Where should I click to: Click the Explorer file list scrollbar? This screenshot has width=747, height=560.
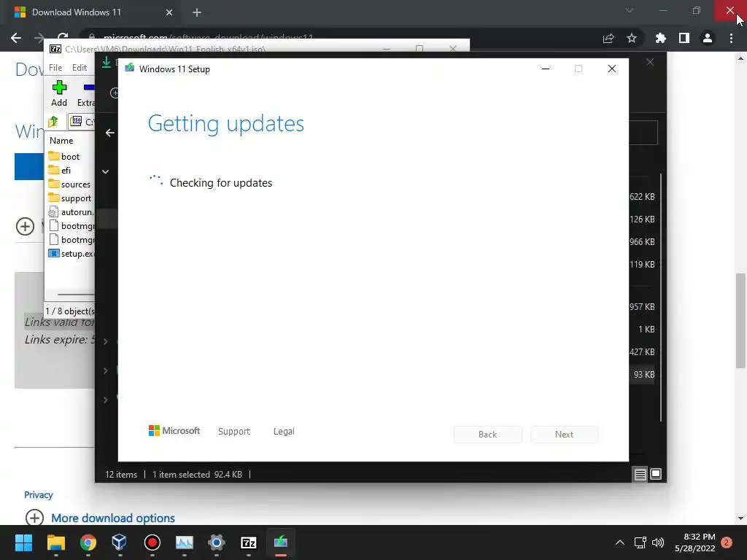pyautogui.click(x=661, y=297)
